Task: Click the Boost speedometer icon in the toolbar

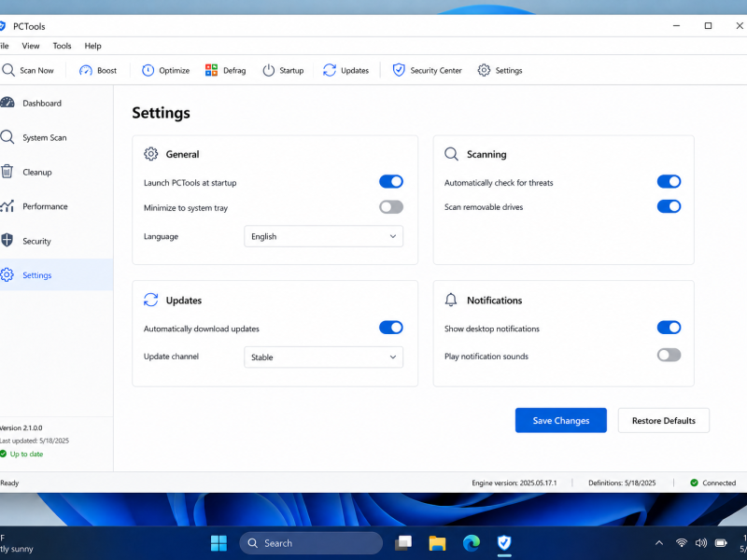Action: 86,71
